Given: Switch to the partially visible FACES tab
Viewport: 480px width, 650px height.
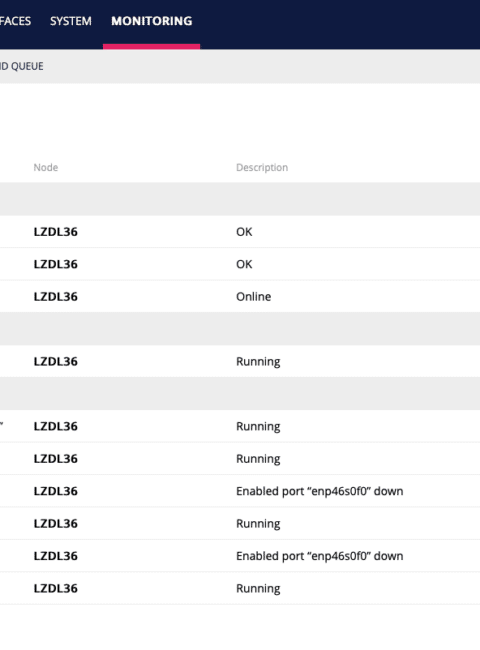Looking at the screenshot, I should pyautogui.click(x=15, y=21).
